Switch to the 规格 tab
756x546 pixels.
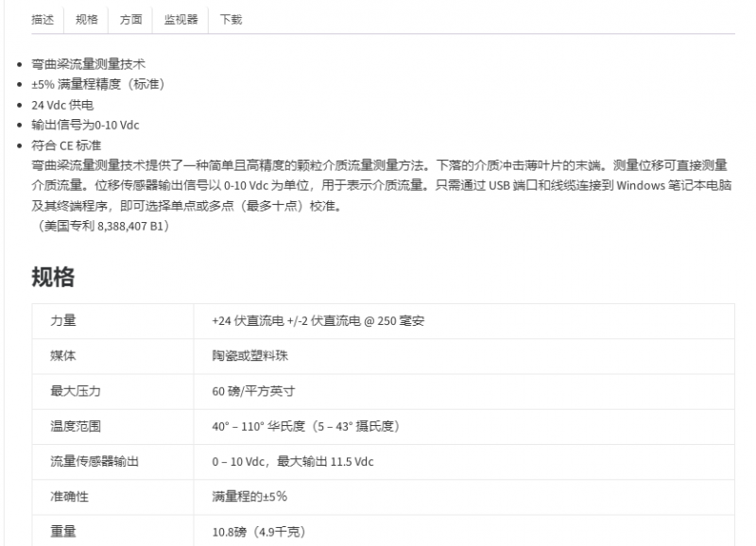pyautogui.click(x=86, y=19)
